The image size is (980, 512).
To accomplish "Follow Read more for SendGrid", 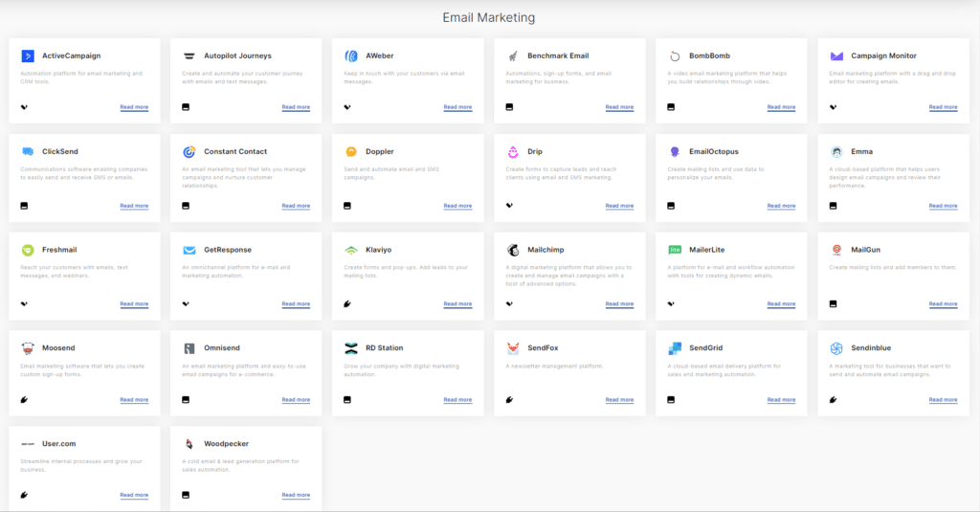I will (781, 399).
